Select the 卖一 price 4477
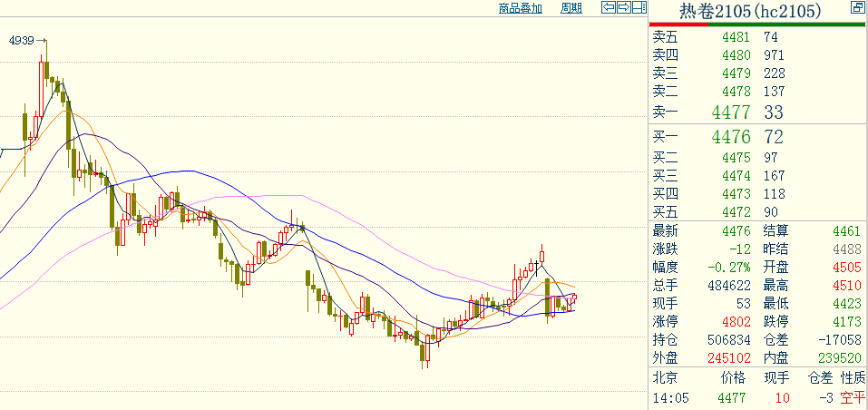868x410 pixels. click(731, 112)
